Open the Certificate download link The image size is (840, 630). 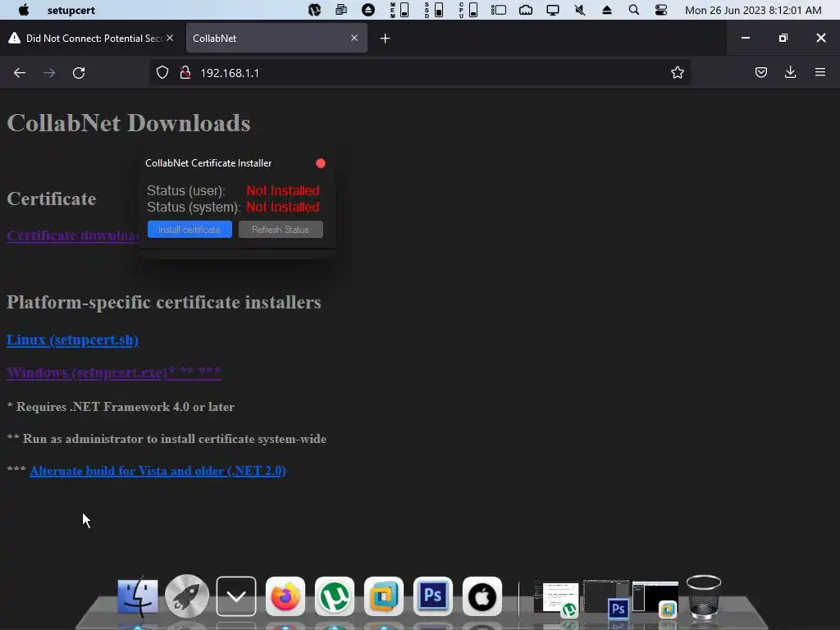click(73, 235)
